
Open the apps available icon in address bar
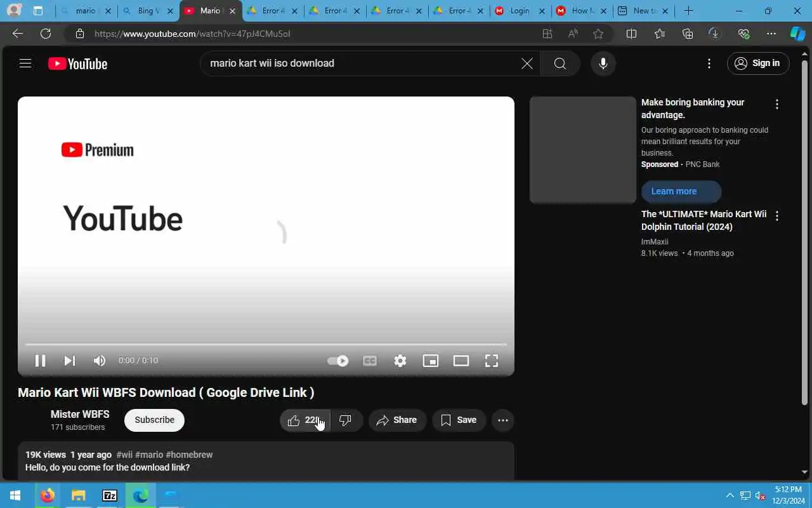pos(547,34)
